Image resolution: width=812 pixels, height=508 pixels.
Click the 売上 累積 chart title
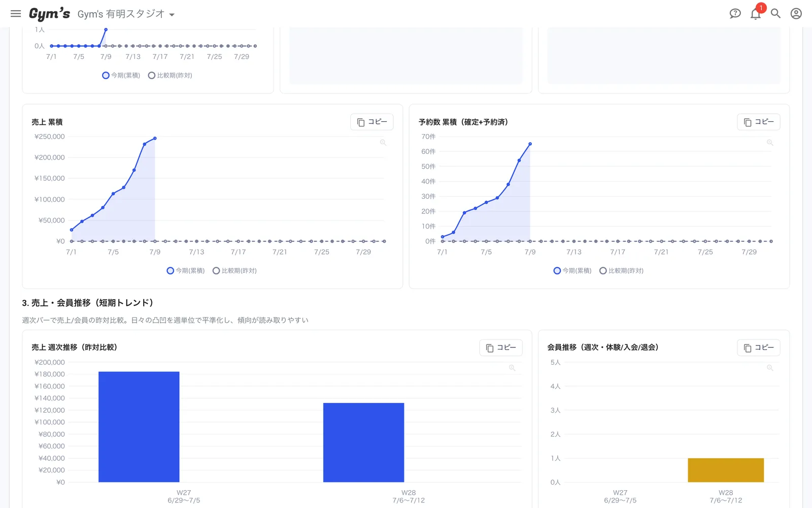(47, 122)
